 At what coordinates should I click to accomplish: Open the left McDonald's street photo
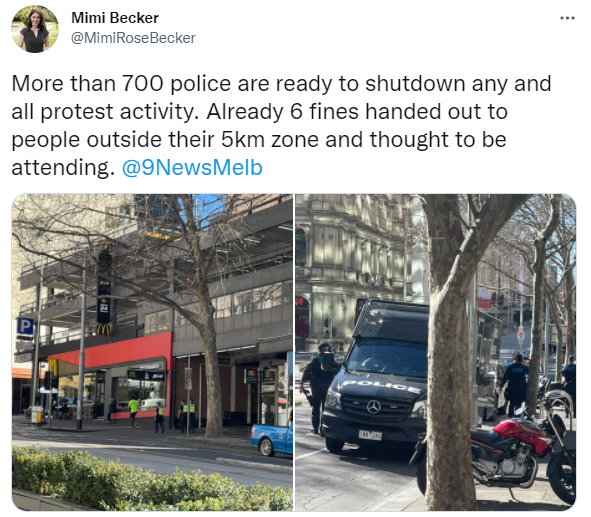(x=152, y=352)
